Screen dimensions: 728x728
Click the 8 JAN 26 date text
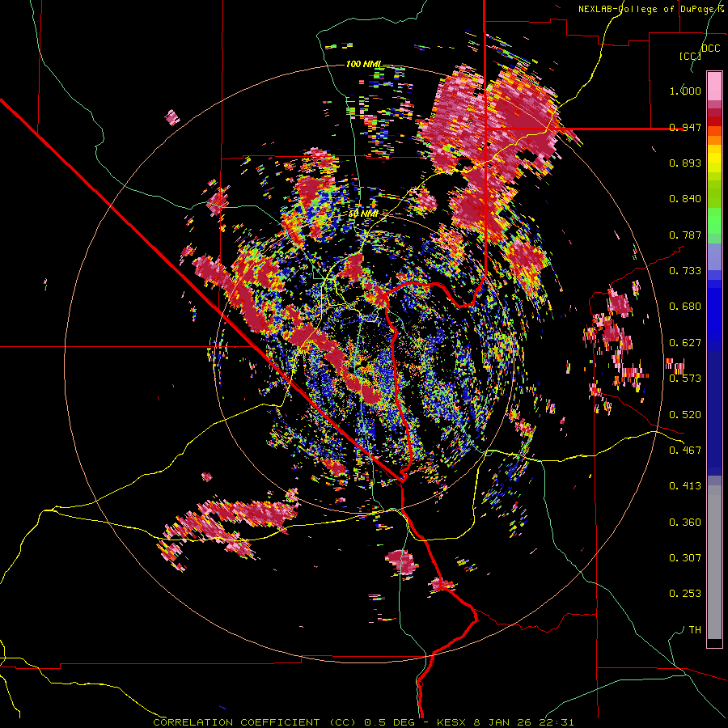point(502,722)
